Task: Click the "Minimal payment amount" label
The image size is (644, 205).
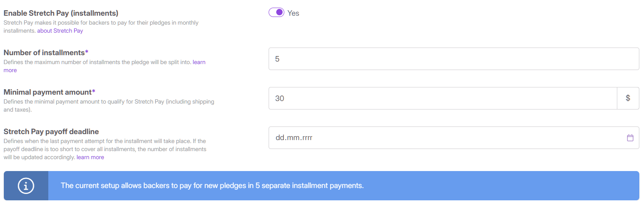Action: pos(47,92)
